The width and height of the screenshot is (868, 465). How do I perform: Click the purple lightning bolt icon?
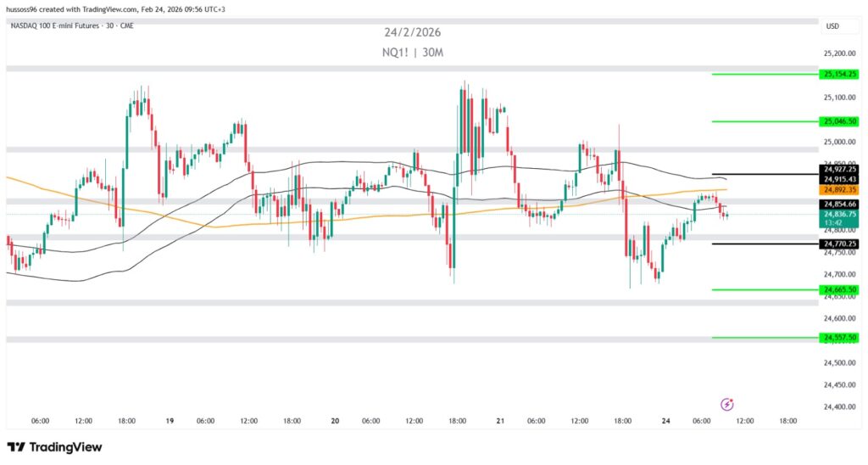pyautogui.click(x=726, y=405)
